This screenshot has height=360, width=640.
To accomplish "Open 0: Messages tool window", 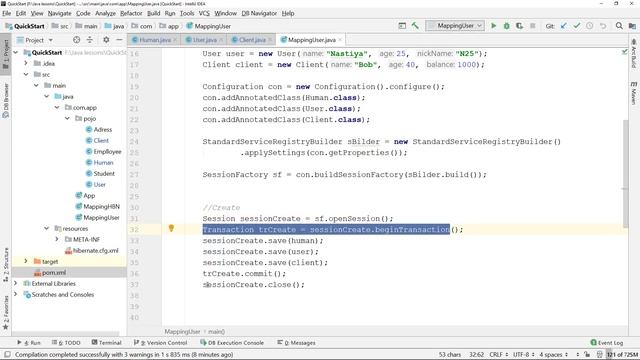I will pos(296,343).
